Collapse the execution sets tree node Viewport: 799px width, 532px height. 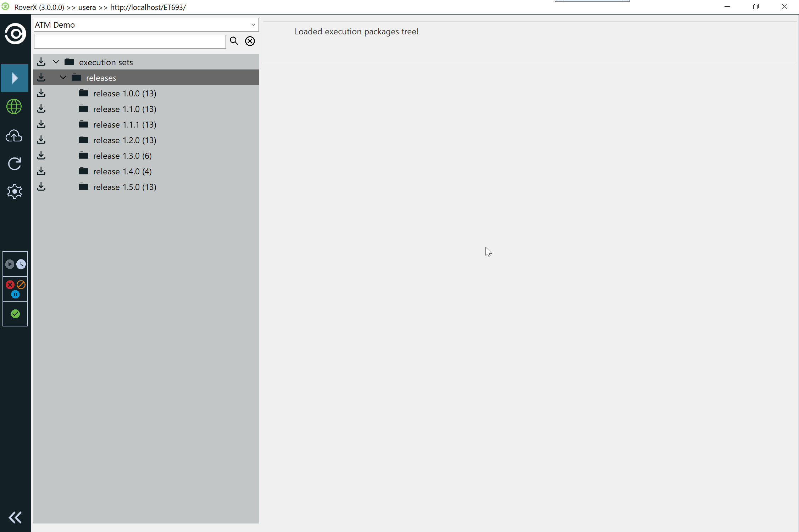tap(56, 62)
